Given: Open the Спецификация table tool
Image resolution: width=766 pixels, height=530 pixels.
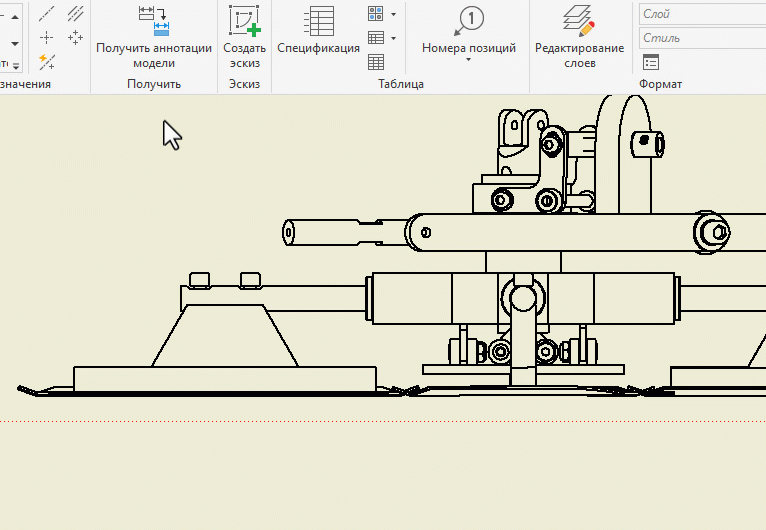Looking at the screenshot, I should pyautogui.click(x=318, y=20).
